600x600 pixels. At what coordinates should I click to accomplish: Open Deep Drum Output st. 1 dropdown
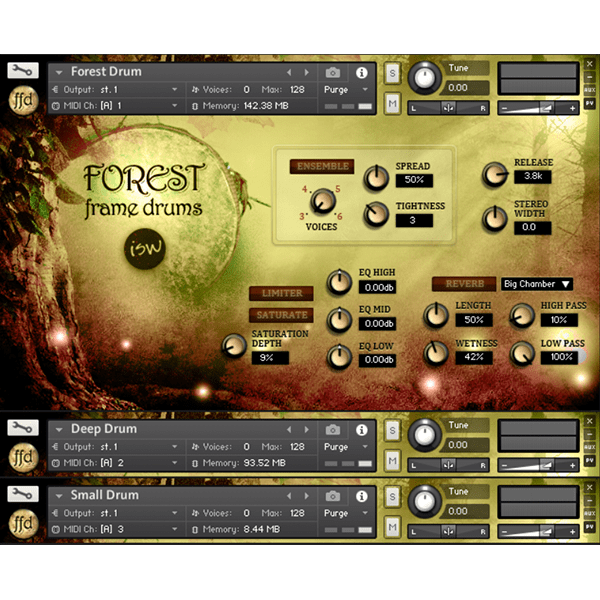pos(115,447)
